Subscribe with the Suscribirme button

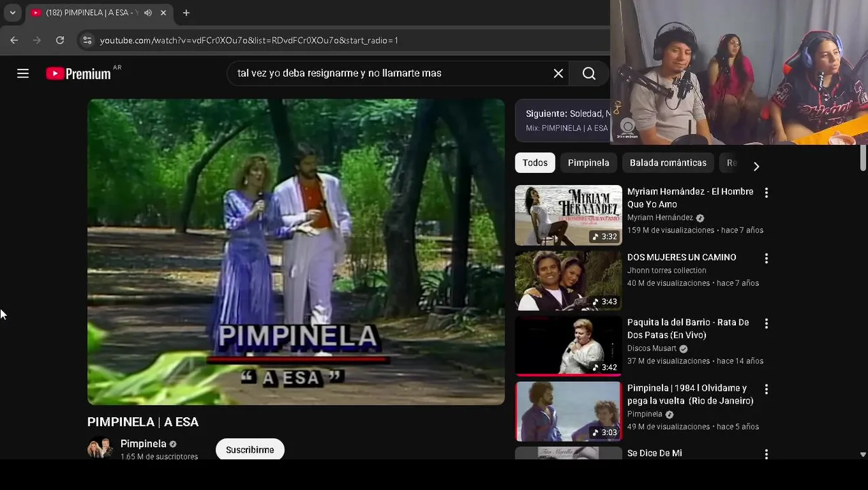coord(250,449)
